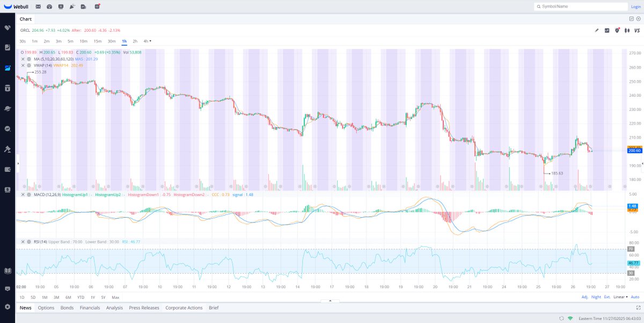Select the 2h interval
644x323 pixels.
[x=135, y=41]
